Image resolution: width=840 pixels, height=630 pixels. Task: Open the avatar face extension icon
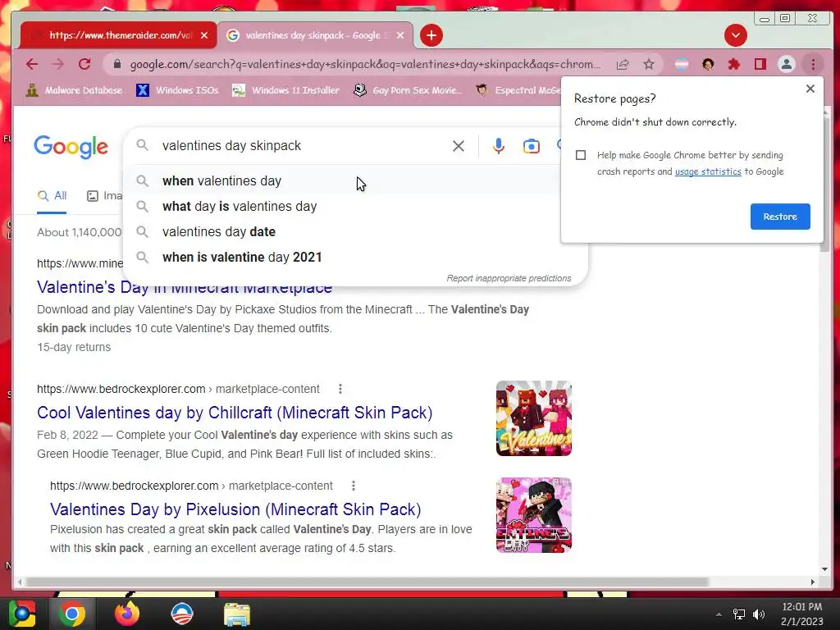[708, 64]
